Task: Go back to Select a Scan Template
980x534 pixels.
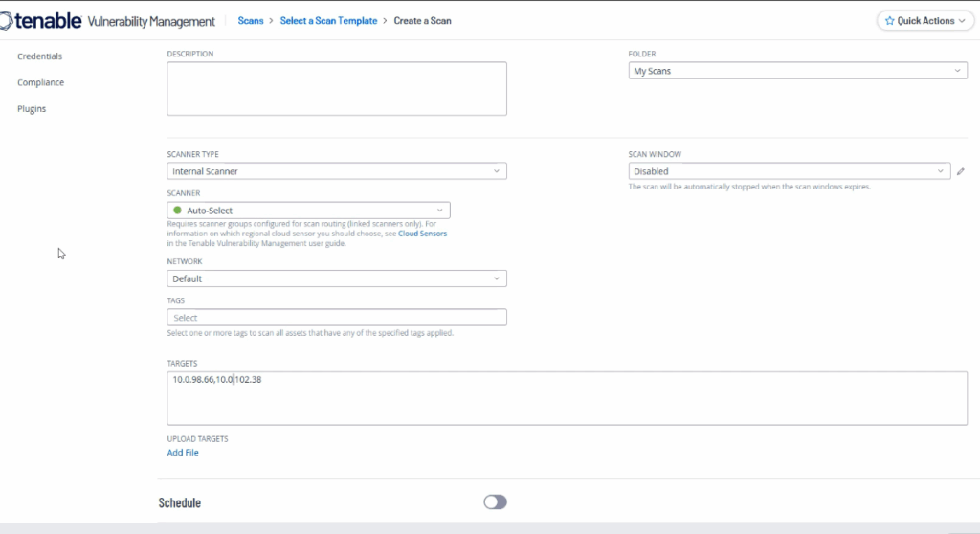Action: click(328, 20)
